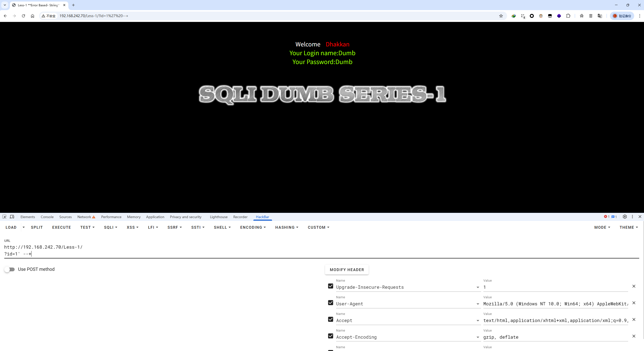The width and height of the screenshot is (644, 351).
Task: Click the SPLIT button
Action: coord(37,227)
